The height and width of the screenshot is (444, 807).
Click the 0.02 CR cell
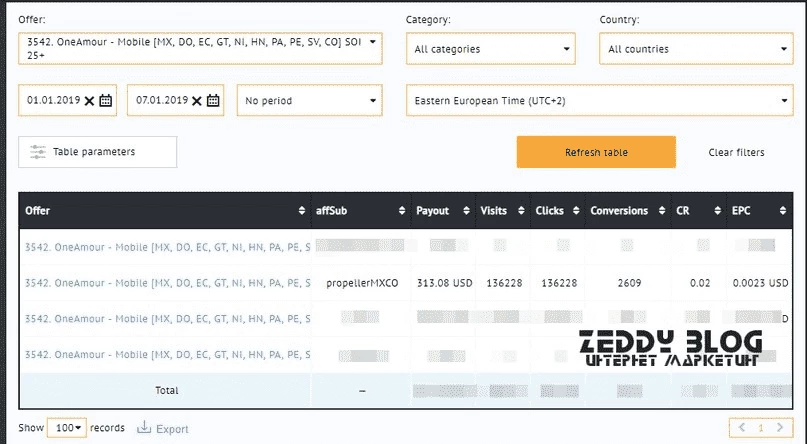700,283
